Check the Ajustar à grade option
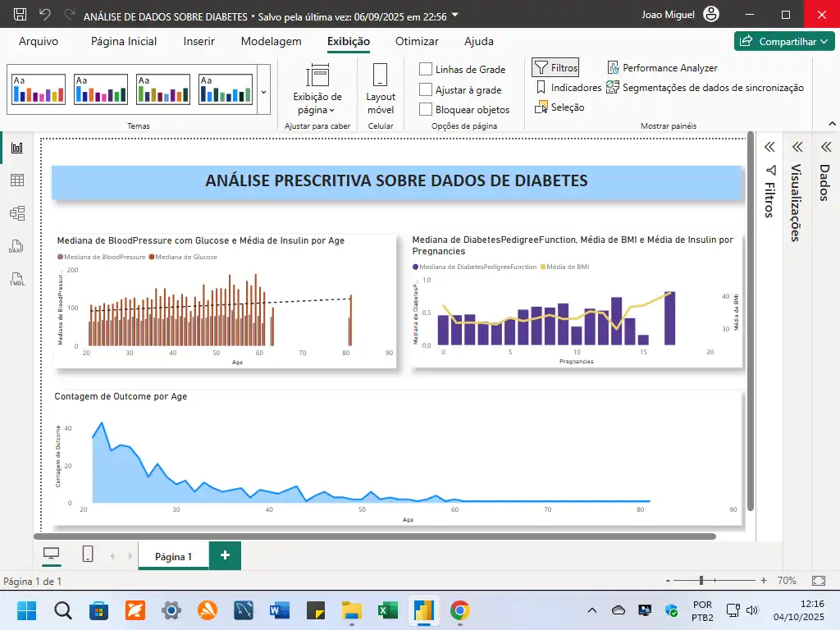The width and height of the screenshot is (840, 630). tap(426, 90)
